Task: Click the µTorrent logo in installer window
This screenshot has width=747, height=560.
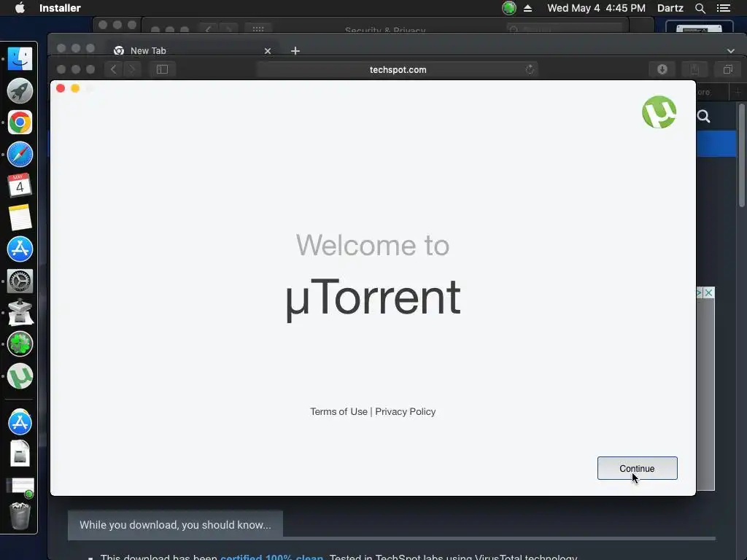Action: (x=659, y=112)
